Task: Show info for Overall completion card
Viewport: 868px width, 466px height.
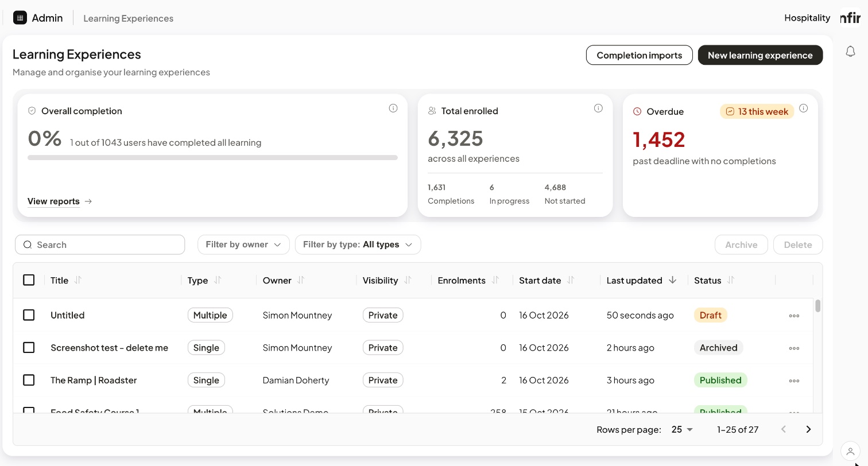Action: [393, 108]
